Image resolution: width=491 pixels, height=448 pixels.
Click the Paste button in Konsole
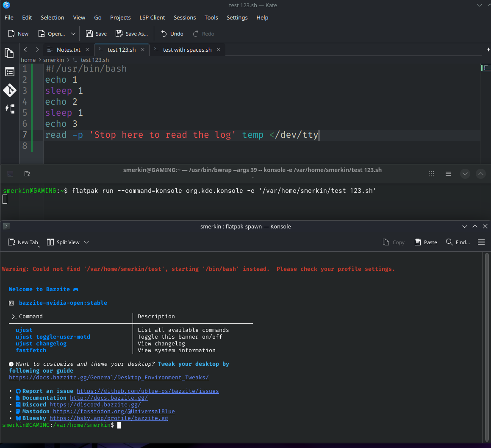(425, 242)
